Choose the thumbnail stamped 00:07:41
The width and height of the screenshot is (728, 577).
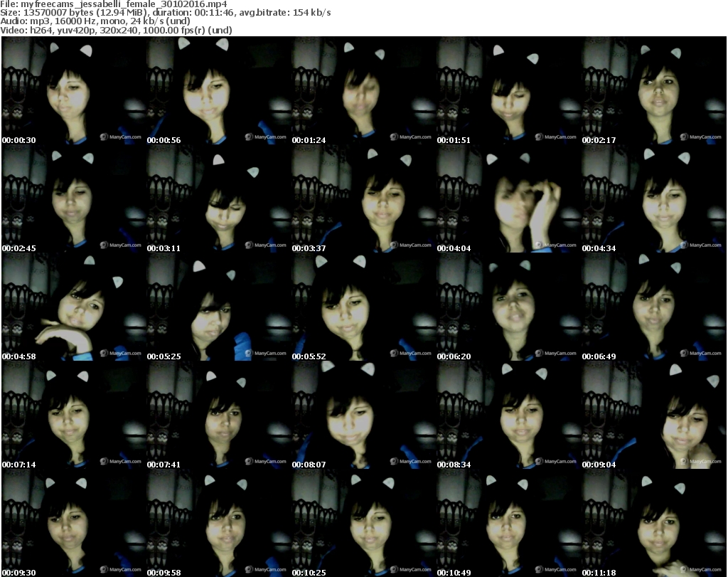(x=219, y=415)
